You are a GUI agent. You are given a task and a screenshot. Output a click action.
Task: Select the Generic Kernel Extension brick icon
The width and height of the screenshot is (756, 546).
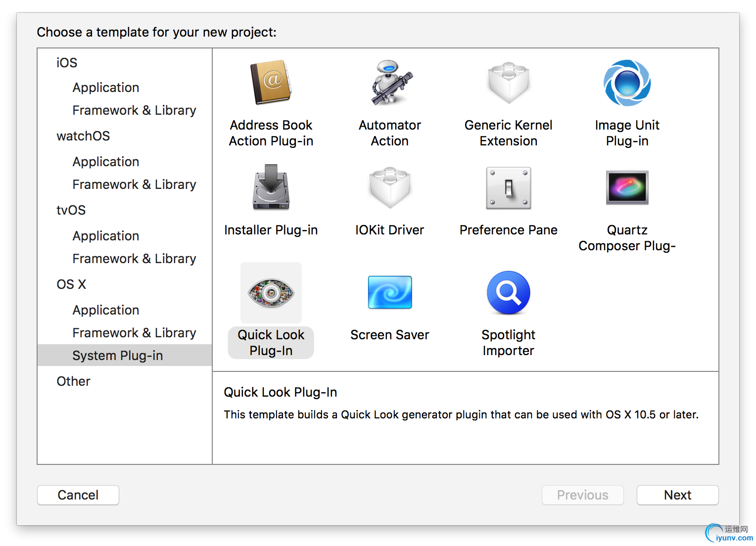[x=509, y=83]
